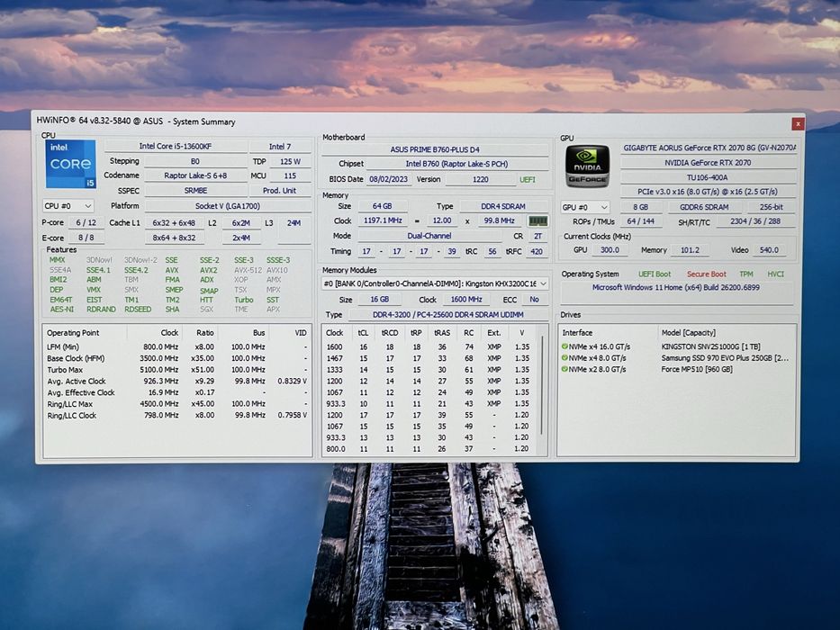Click the tRFC value 420
Viewport: 840px width, 630px height.
click(537, 251)
